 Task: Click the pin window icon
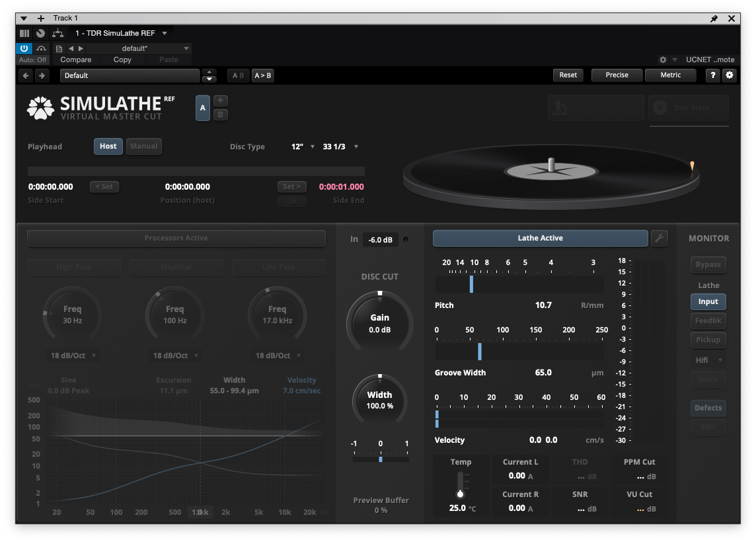[714, 19]
